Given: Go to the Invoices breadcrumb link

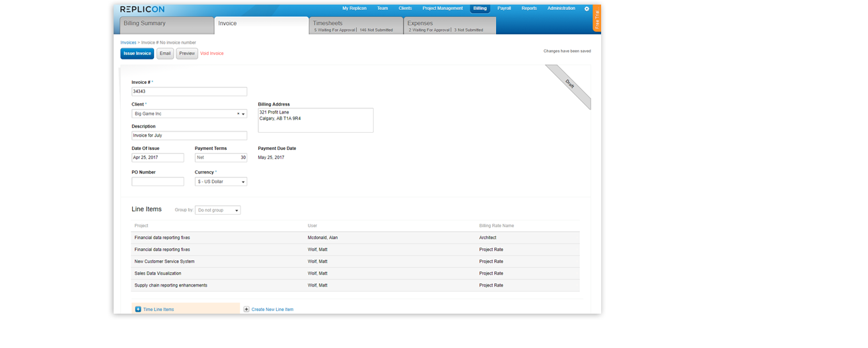Looking at the screenshot, I should [x=128, y=42].
